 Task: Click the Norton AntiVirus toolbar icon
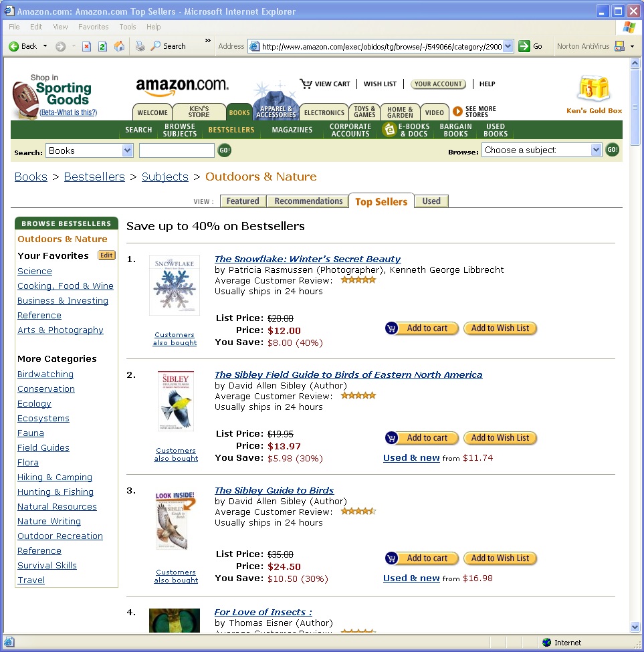pos(619,46)
